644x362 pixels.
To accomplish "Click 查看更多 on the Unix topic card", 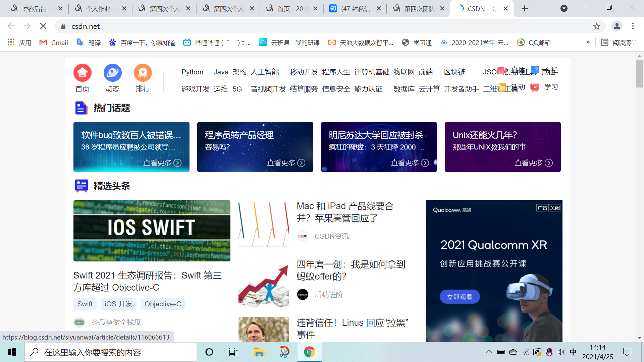I will (533, 163).
